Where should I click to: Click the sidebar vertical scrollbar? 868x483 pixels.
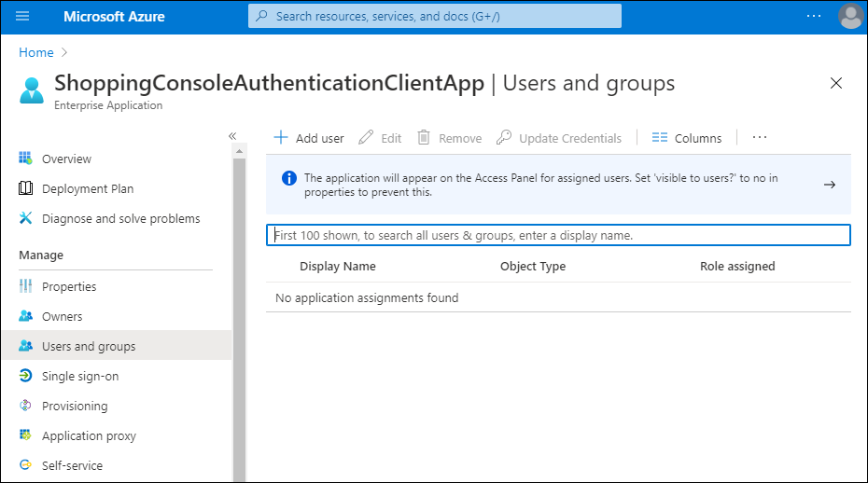239,317
